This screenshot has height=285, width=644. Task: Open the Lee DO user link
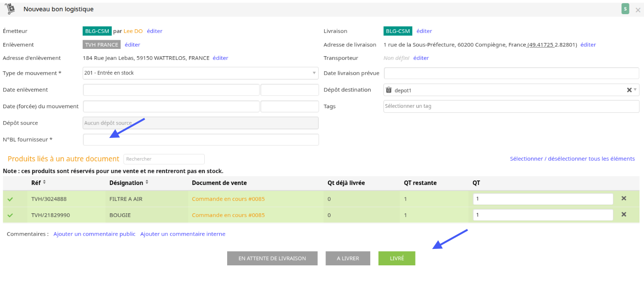[x=133, y=31]
